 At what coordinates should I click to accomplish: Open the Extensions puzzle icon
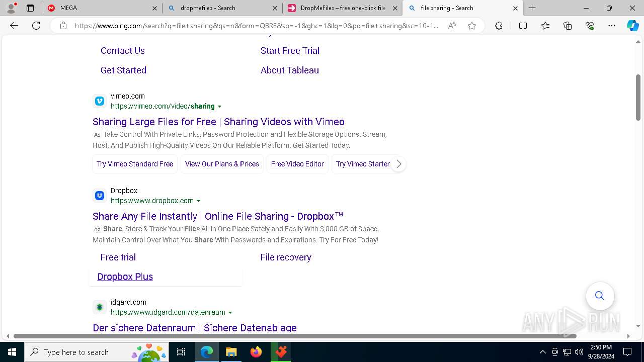click(x=499, y=26)
